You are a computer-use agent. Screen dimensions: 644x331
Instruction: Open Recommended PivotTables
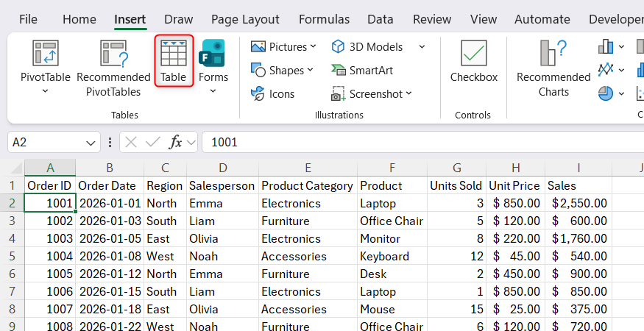[x=113, y=68]
